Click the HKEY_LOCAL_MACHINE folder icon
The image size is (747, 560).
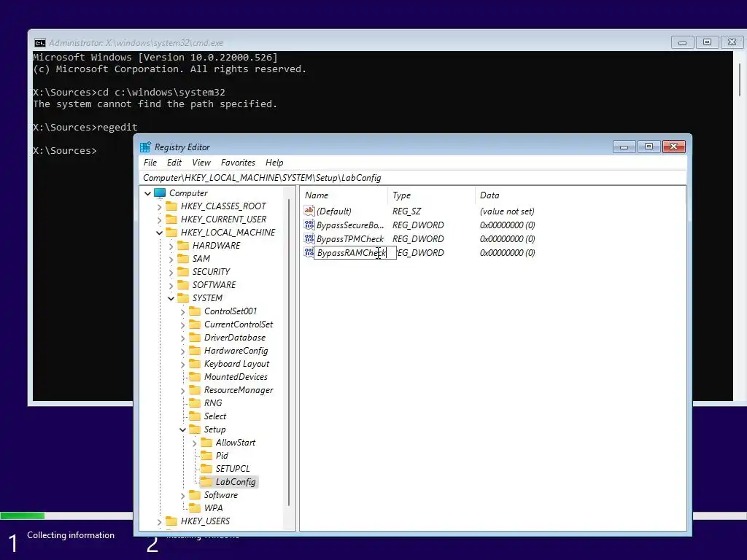[x=171, y=233]
